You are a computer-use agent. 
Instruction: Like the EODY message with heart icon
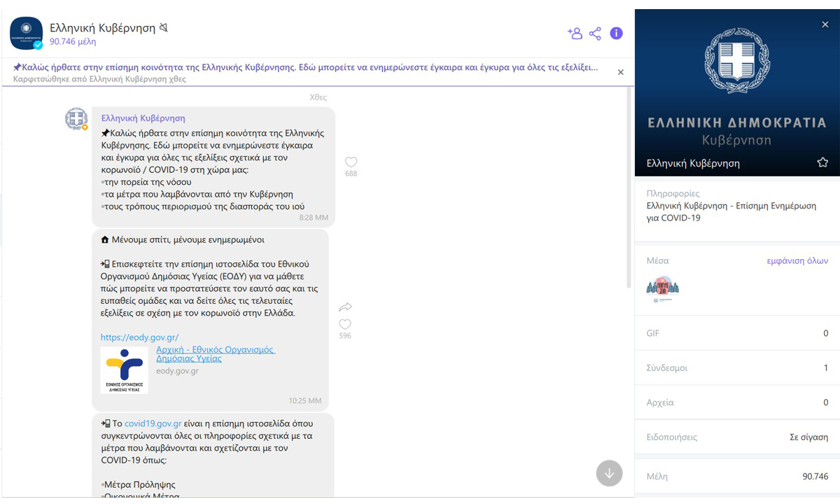pos(345,325)
